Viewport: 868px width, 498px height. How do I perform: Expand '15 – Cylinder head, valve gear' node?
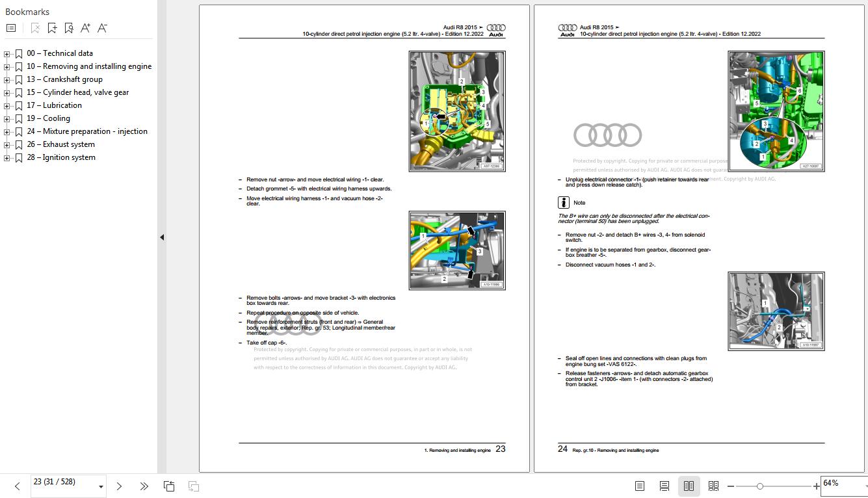pos(7,93)
